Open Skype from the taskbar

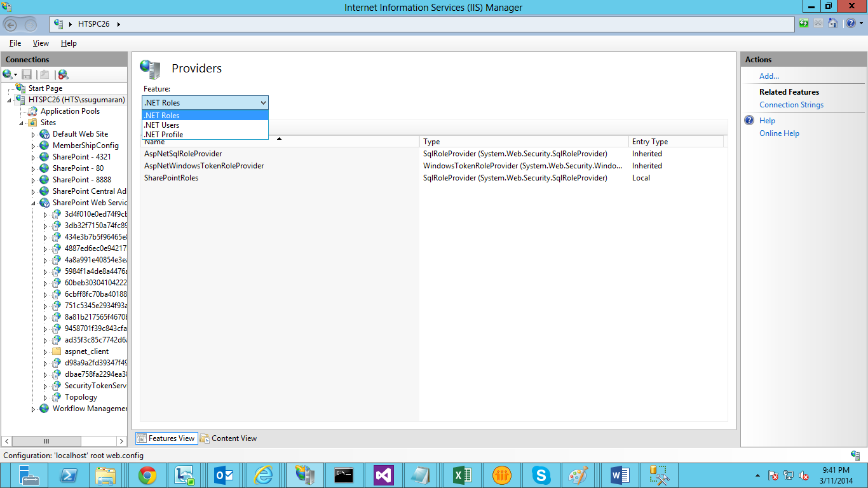coord(541,475)
